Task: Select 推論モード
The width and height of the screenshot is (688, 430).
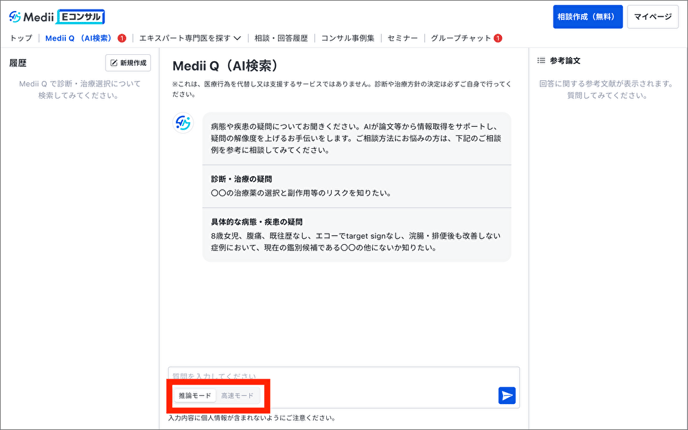Action: pos(195,395)
